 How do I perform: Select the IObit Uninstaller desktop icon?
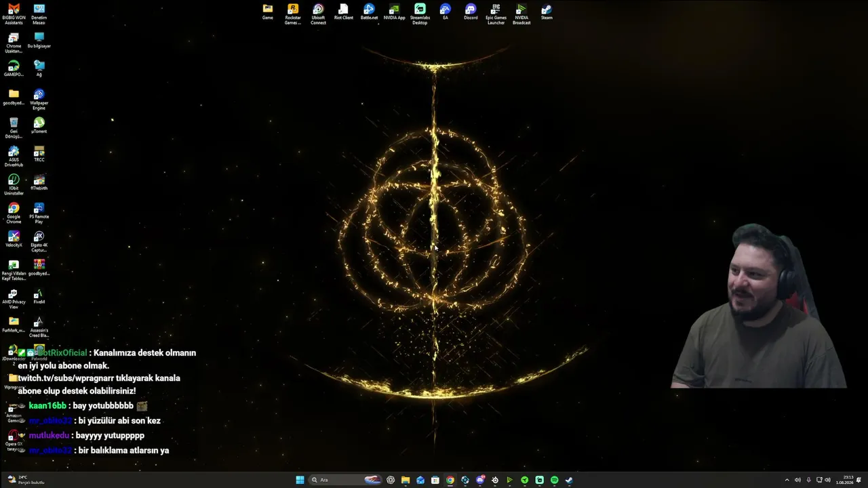[14, 185]
